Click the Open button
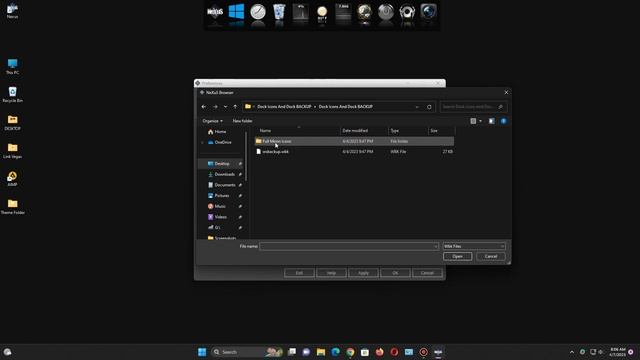The width and height of the screenshot is (640, 360). [457, 256]
